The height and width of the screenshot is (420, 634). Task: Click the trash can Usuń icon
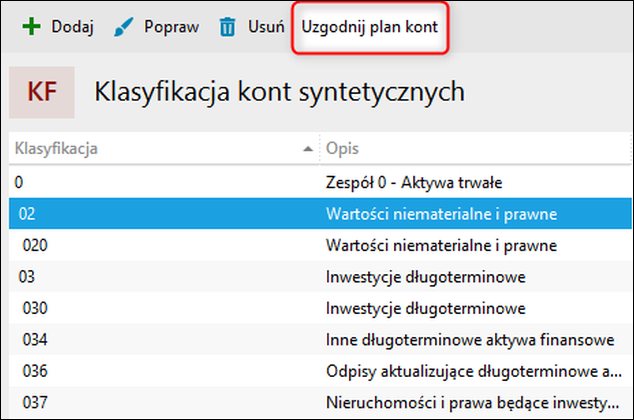click(227, 27)
